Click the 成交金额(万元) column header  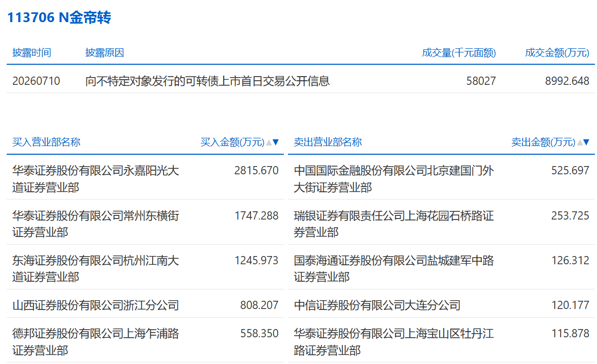click(x=557, y=52)
